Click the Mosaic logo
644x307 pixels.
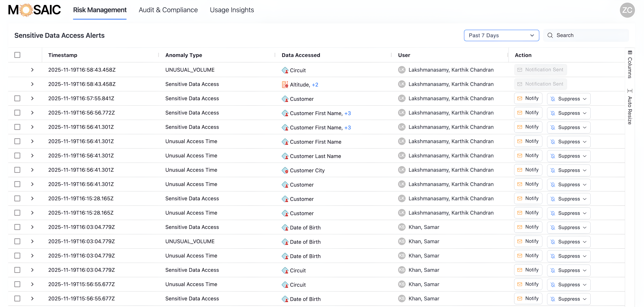coord(34,10)
